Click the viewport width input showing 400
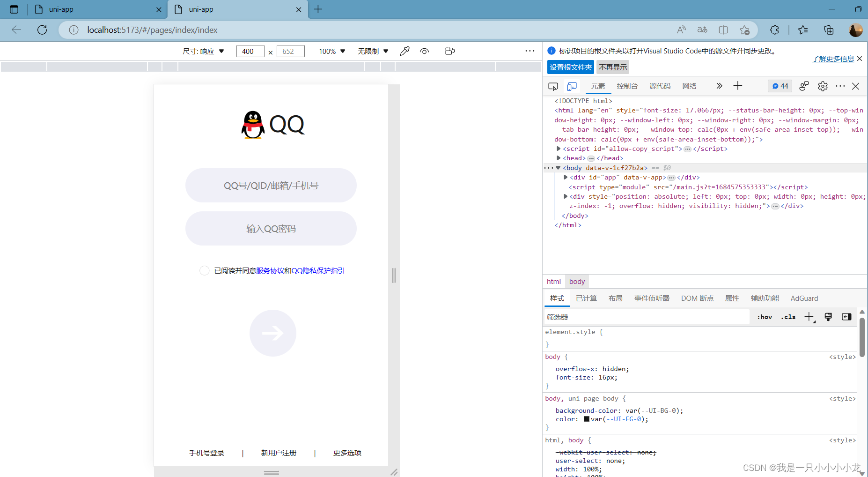This screenshot has width=868, height=477. (x=250, y=51)
